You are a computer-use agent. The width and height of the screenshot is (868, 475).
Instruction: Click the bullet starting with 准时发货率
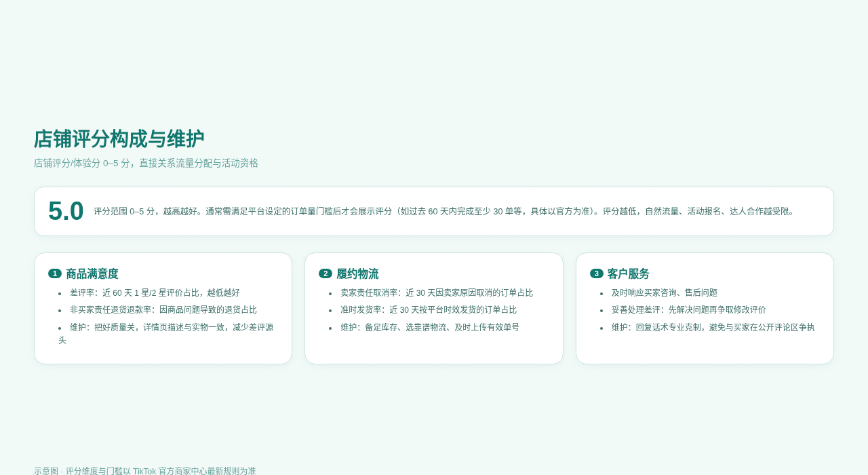(x=429, y=309)
